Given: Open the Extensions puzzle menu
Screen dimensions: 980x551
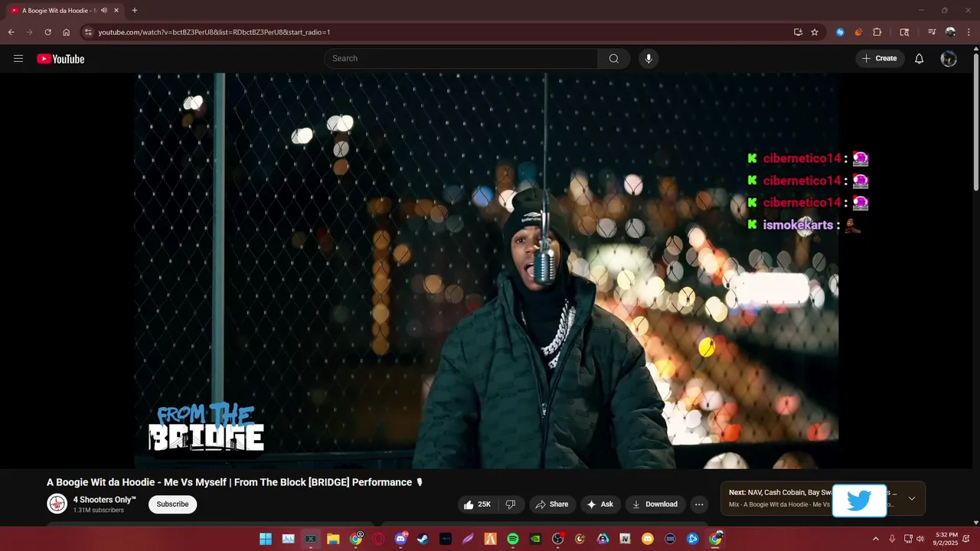Looking at the screenshot, I should coord(877,32).
